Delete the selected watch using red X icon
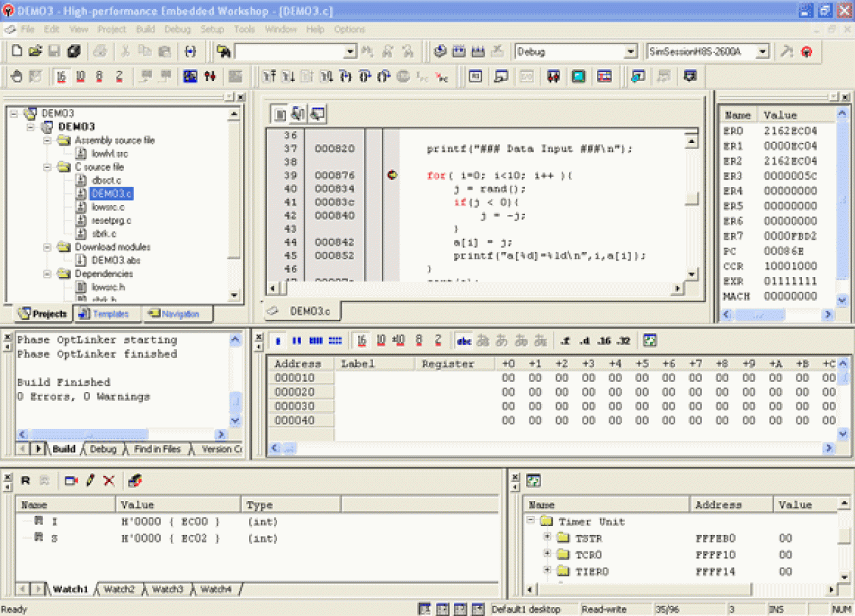This screenshot has width=855, height=616. pos(108,481)
